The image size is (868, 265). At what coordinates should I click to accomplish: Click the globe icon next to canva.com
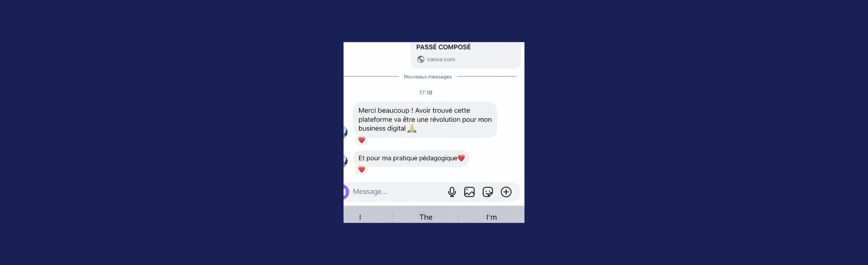[420, 59]
